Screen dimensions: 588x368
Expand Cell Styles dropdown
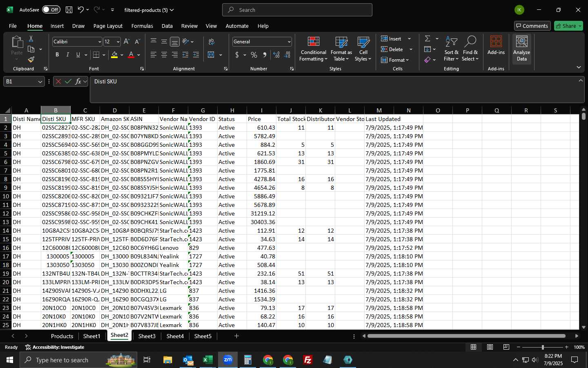[x=363, y=49]
